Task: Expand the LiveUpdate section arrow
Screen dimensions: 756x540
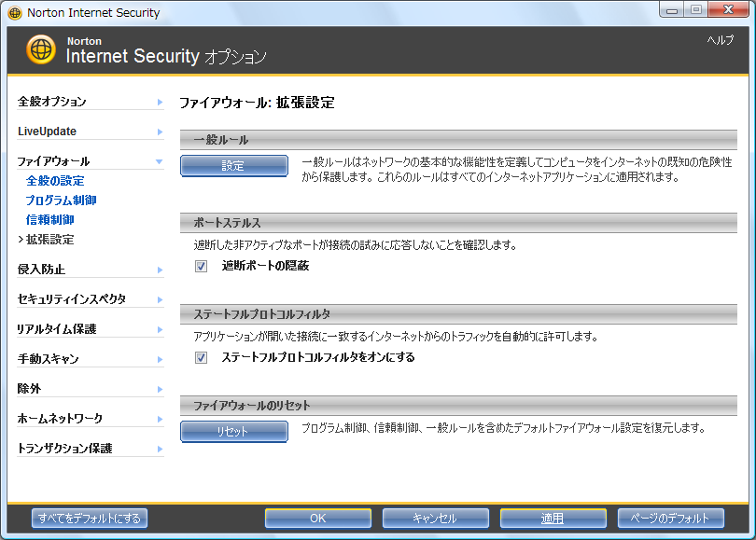Action: click(x=160, y=132)
